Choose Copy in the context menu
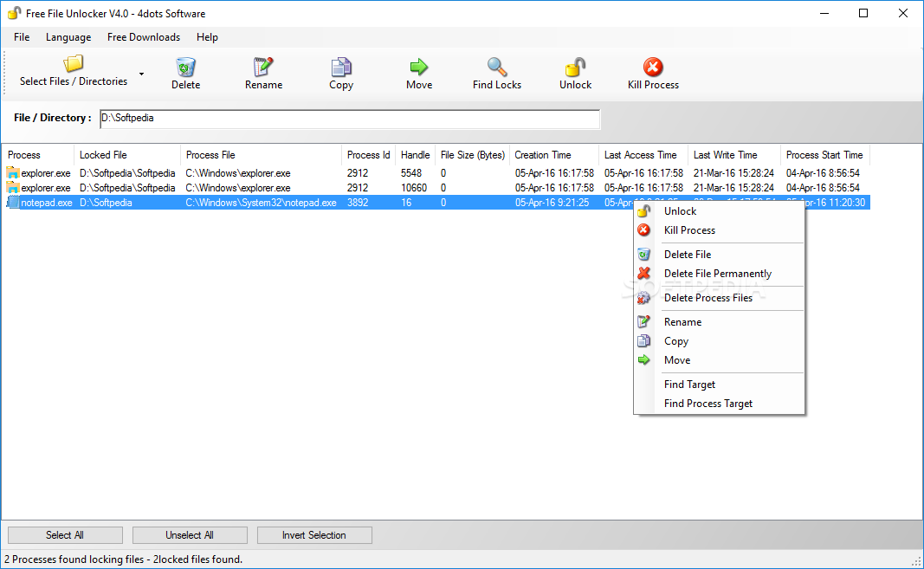 tap(719, 341)
